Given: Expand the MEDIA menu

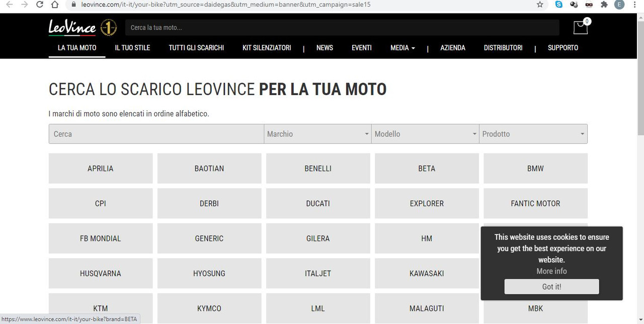Looking at the screenshot, I should 403,48.
